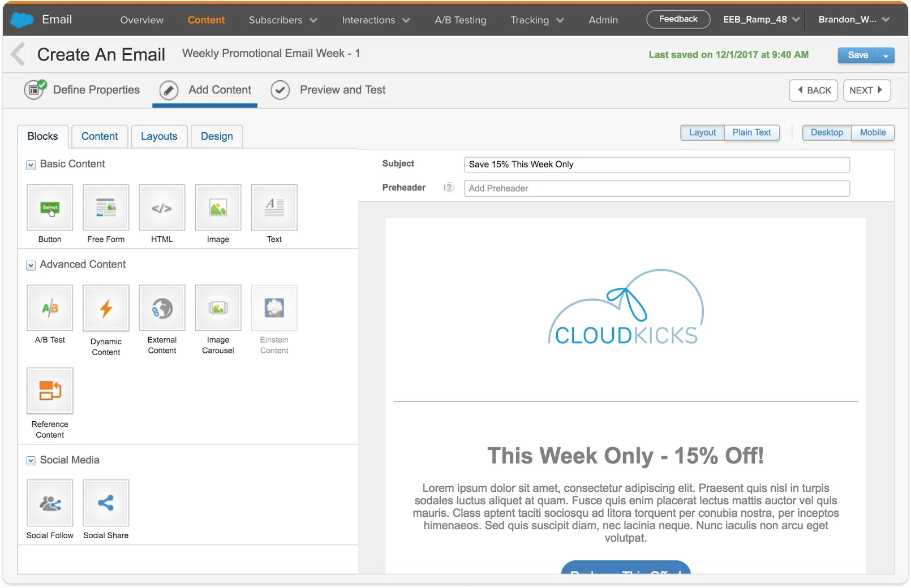Open the Admin menu item
911x588 pixels.
pyautogui.click(x=603, y=20)
